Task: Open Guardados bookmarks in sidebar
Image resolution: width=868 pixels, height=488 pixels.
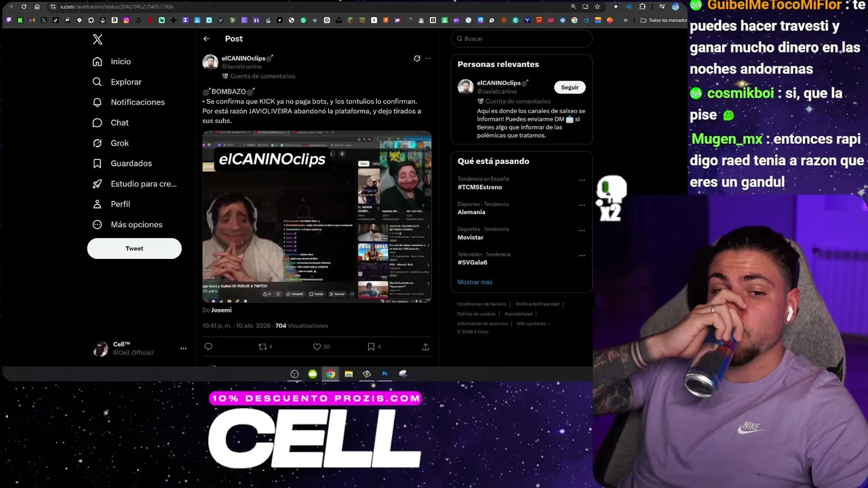Action: tap(122, 163)
